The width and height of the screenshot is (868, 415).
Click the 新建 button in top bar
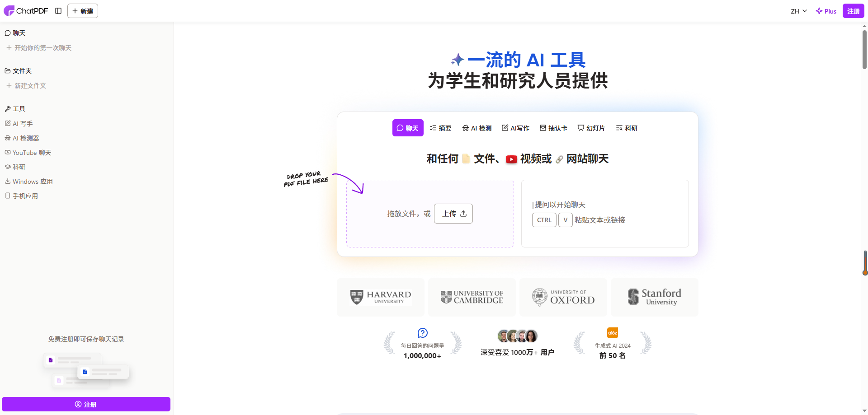point(83,11)
